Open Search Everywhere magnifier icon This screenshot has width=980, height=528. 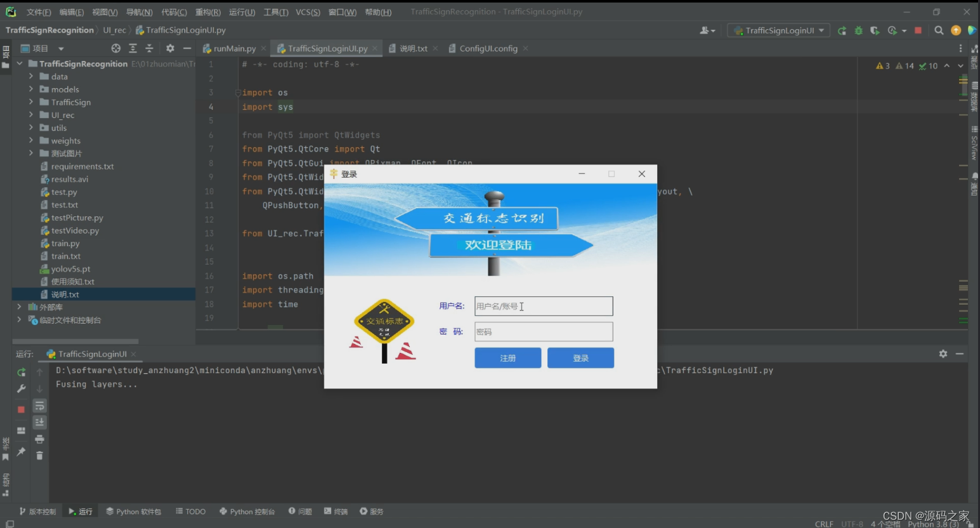(939, 30)
